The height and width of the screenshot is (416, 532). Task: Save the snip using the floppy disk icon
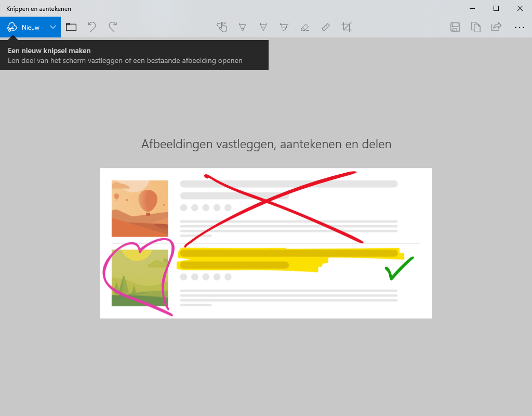[455, 27]
